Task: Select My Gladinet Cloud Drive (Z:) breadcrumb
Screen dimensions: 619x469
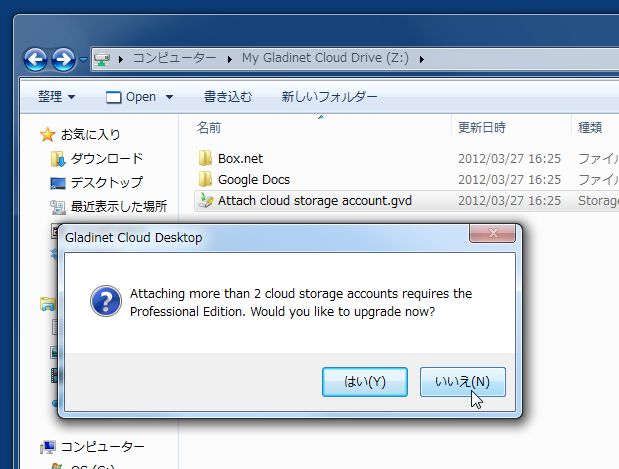Action: [325, 58]
